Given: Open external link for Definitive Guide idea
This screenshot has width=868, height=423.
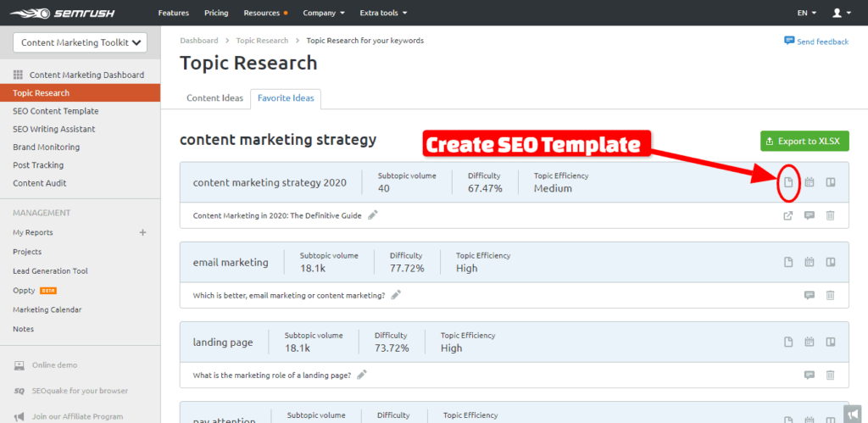Looking at the screenshot, I should point(788,216).
